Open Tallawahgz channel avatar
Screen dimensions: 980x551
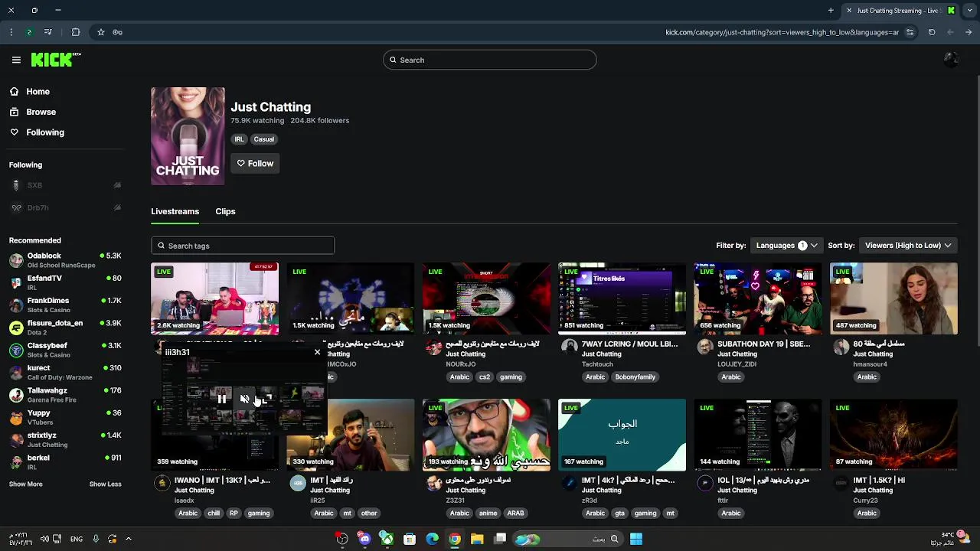point(16,395)
